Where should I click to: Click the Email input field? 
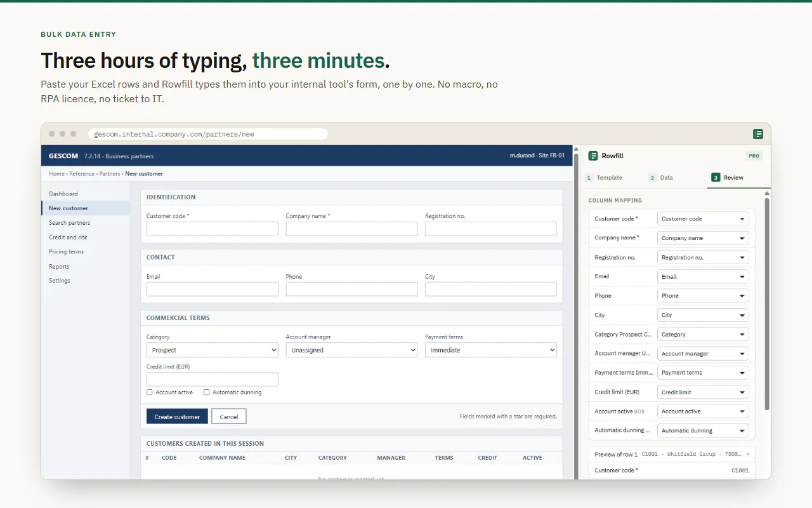[x=213, y=289]
